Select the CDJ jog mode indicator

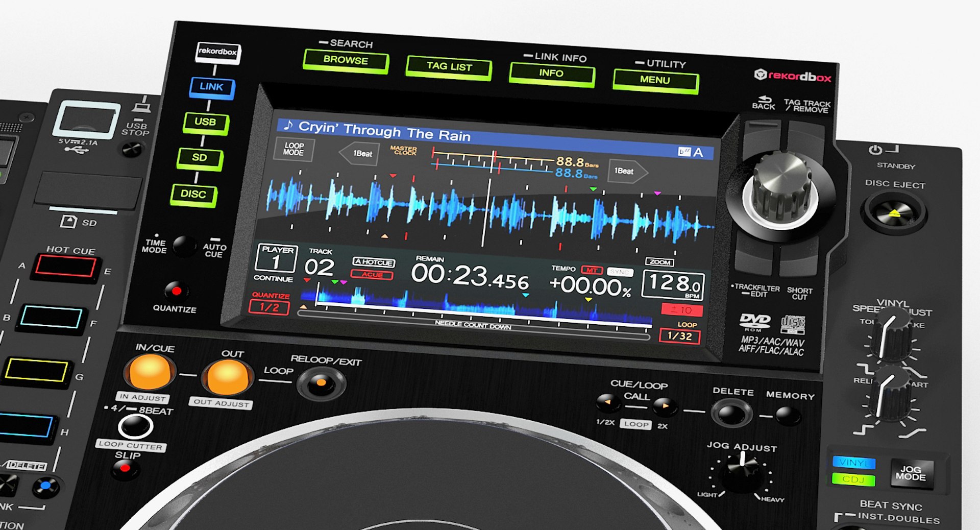coord(853,480)
